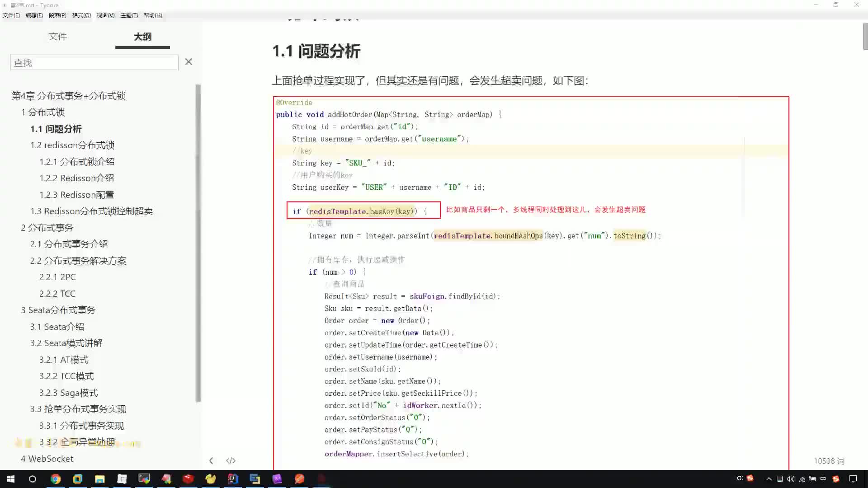Viewport: 868px width, 488px height.
Task: Check battery status in system tray
Action: tap(812, 479)
